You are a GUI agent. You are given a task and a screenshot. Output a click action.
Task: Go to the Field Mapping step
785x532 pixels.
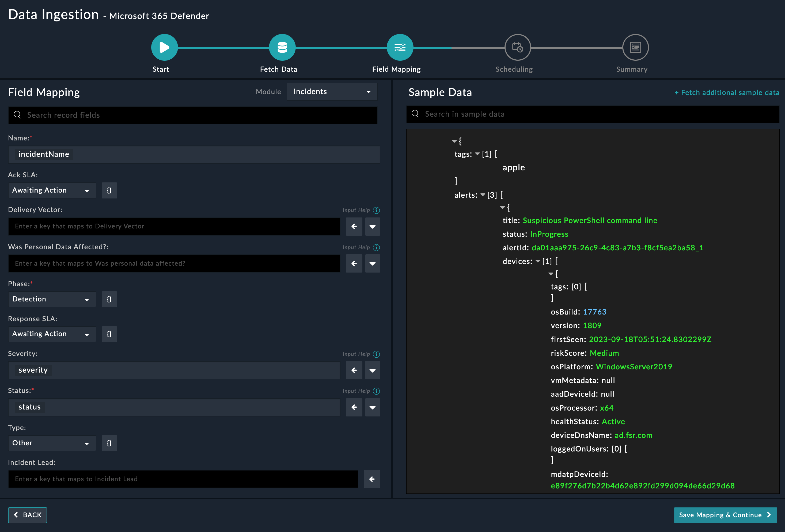(400, 47)
